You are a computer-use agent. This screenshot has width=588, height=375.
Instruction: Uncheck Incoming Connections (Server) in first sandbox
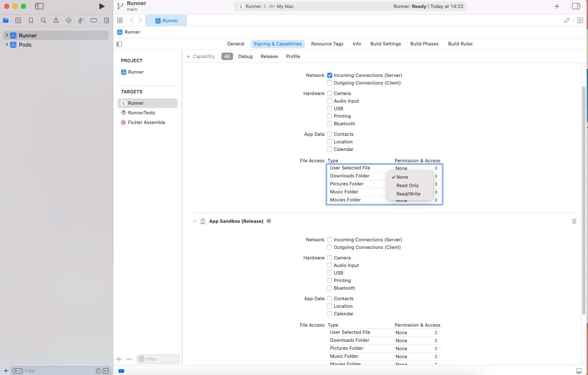330,75
